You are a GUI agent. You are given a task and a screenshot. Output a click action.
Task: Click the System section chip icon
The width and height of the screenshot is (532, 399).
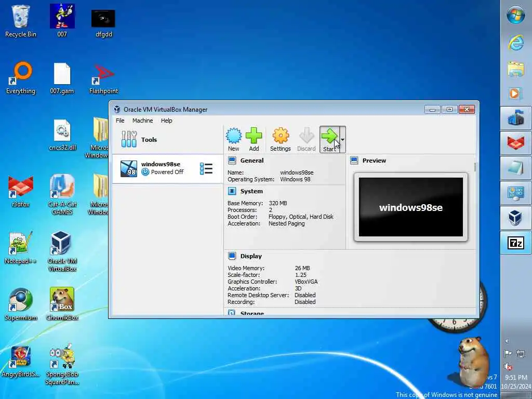[x=232, y=191]
